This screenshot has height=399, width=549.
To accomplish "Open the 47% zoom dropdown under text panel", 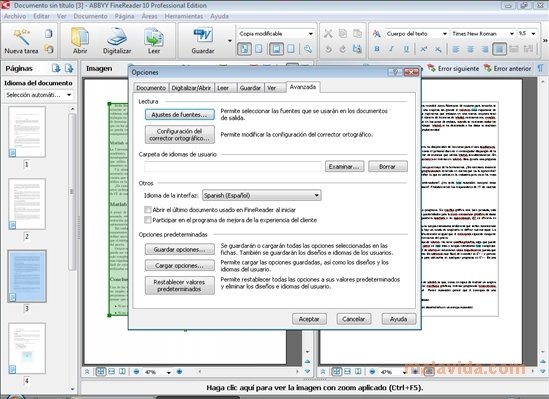I will point(404,372).
